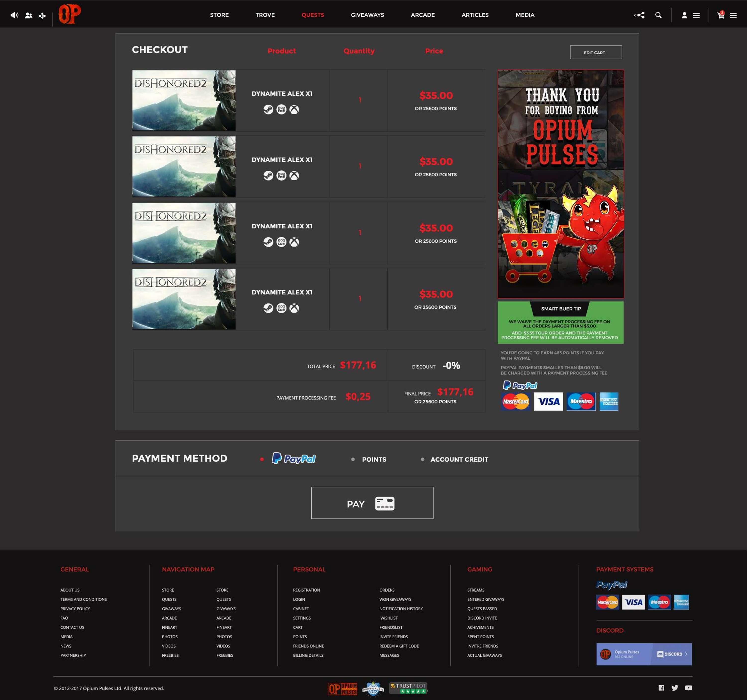This screenshot has width=747, height=700.
Task: Click Visa logo beside checkout totals
Action: point(548,401)
